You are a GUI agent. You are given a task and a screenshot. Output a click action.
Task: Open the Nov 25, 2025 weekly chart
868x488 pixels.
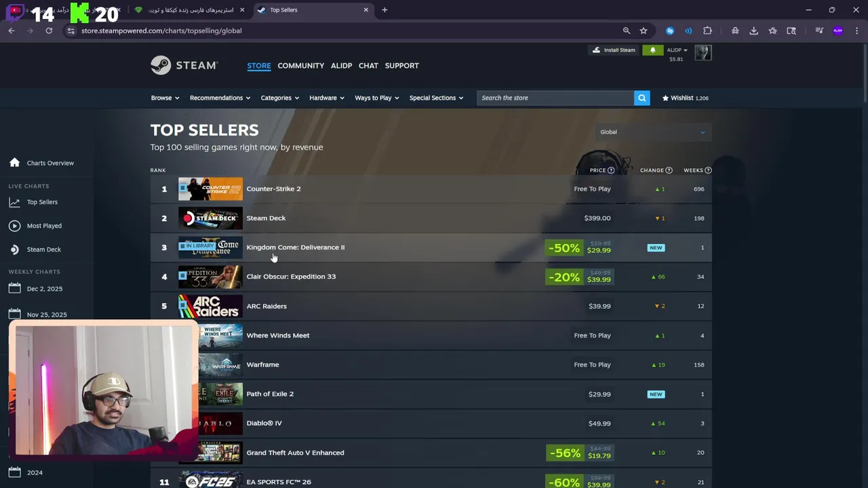point(47,314)
